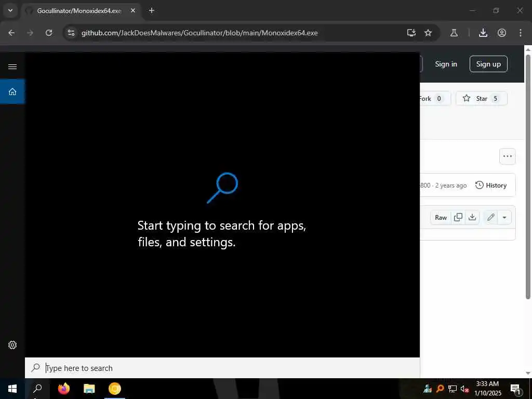The height and width of the screenshot is (399, 532).
Task: Open search settings gear icon
Action: tap(12, 345)
